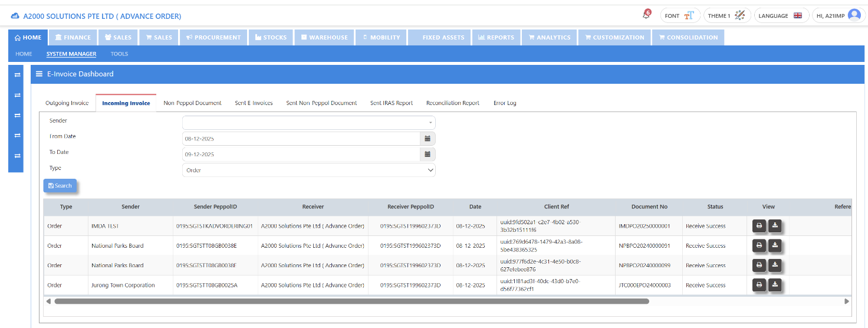Click the second sidebar swap-arrows icon
The width and height of the screenshot is (868, 328).
point(17,95)
